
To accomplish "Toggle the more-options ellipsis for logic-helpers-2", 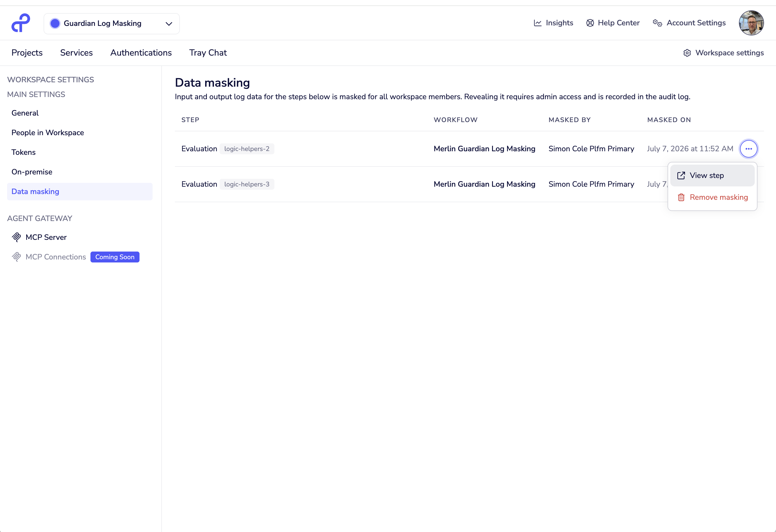I will click(x=749, y=149).
